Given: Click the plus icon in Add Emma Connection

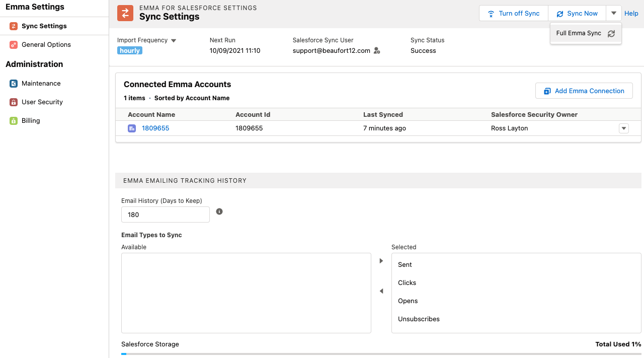Looking at the screenshot, I should pyautogui.click(x=547, y=91).
